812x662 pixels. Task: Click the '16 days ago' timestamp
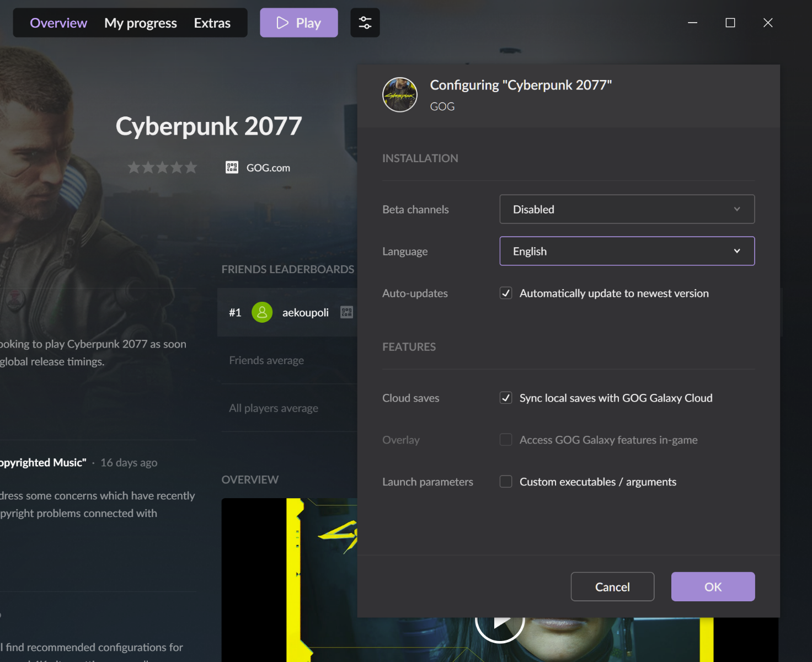tap(129, 462)
